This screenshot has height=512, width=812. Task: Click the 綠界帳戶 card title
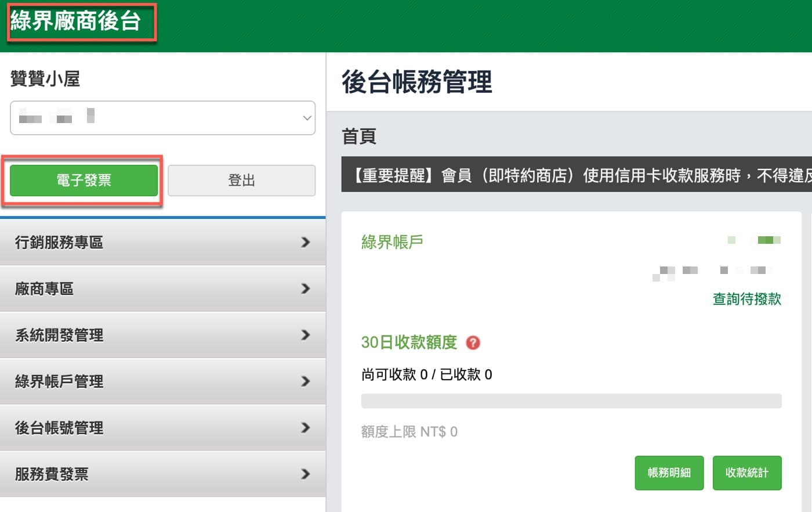tap(392, 242)
